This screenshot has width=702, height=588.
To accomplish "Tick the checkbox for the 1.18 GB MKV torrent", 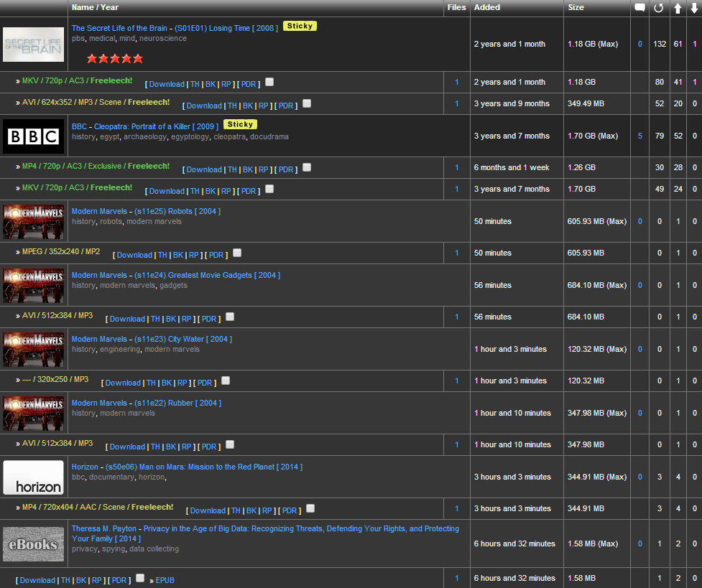I will point(269,82).
